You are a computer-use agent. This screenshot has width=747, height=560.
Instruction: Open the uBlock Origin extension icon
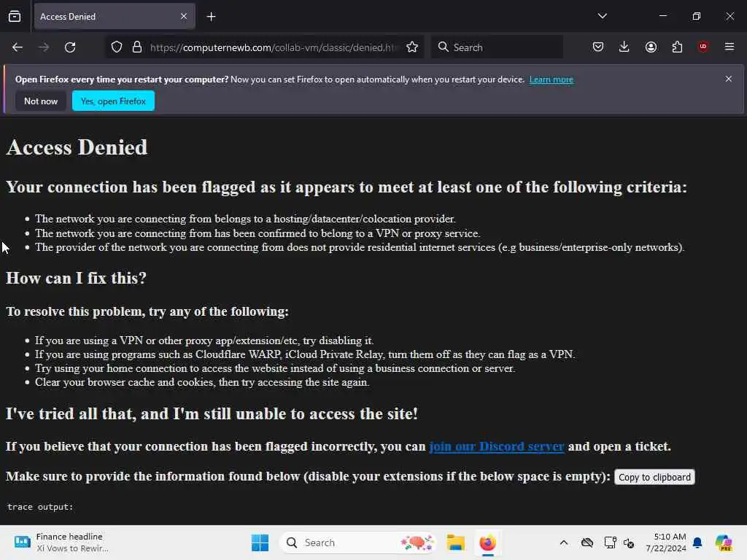(x=703, y=47)
